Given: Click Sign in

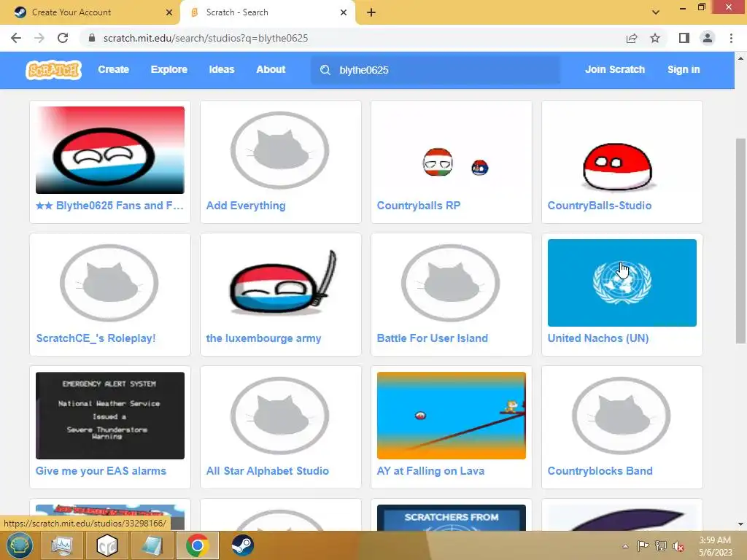Looking at the screenshot, I should pos(684,69).
